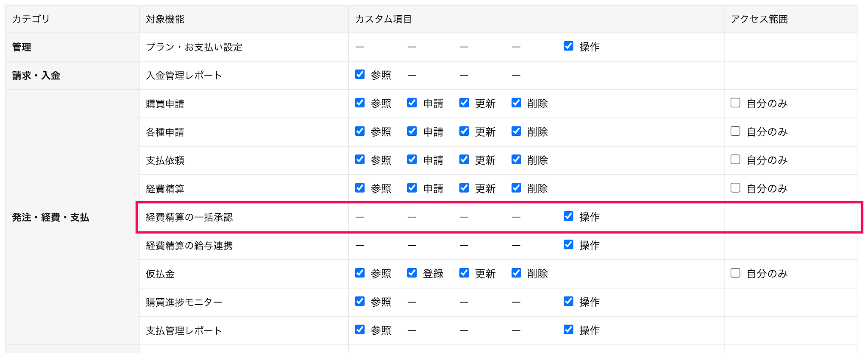Uncheck 参照 in the 経費精算 row
Image resolution: width=868 pixels, height=353 pixels.
(x=360, y=188)
